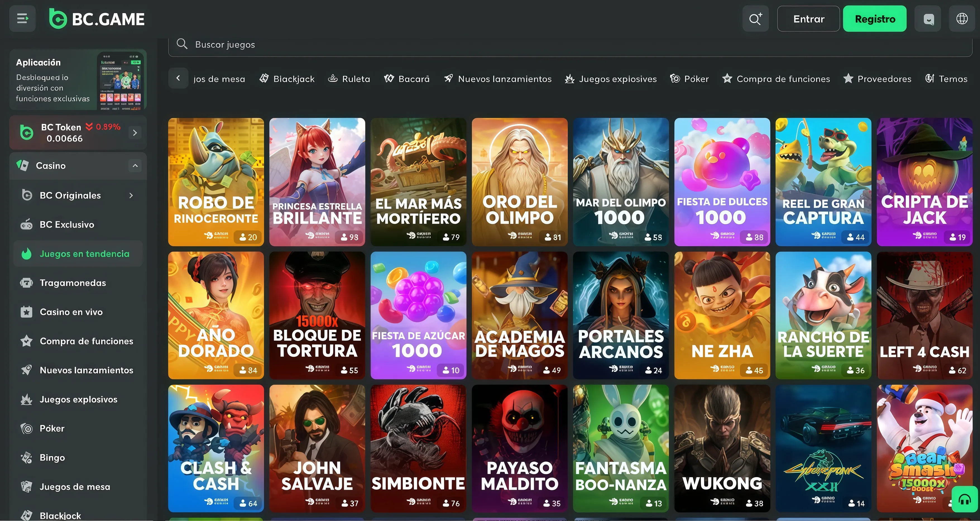Click the Entrar button
The image size is (980, 521).
808,18
